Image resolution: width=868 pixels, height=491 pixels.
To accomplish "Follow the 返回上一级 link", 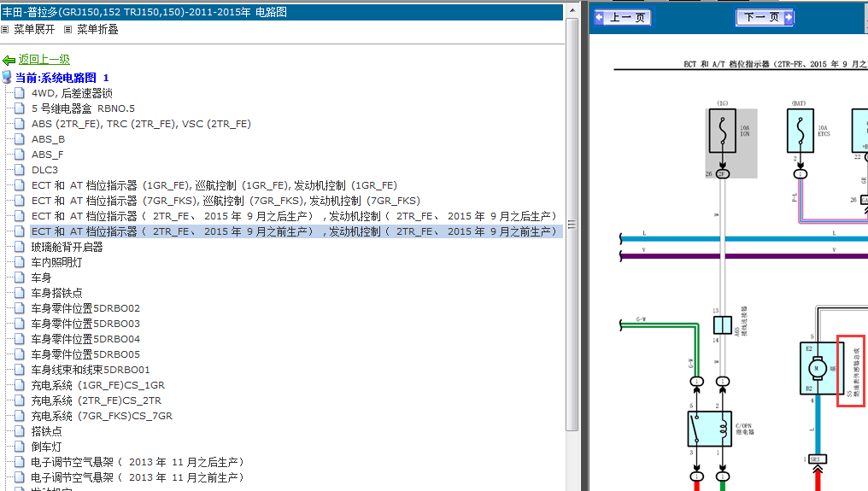I will click(x=44, y=59).
